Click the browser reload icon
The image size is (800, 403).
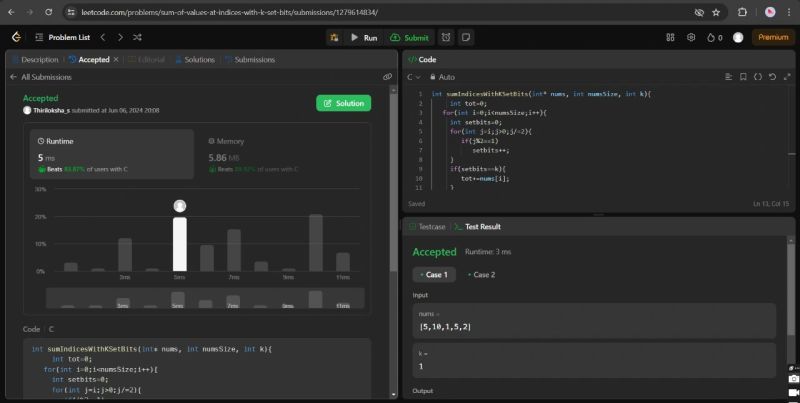coord(48,12)
